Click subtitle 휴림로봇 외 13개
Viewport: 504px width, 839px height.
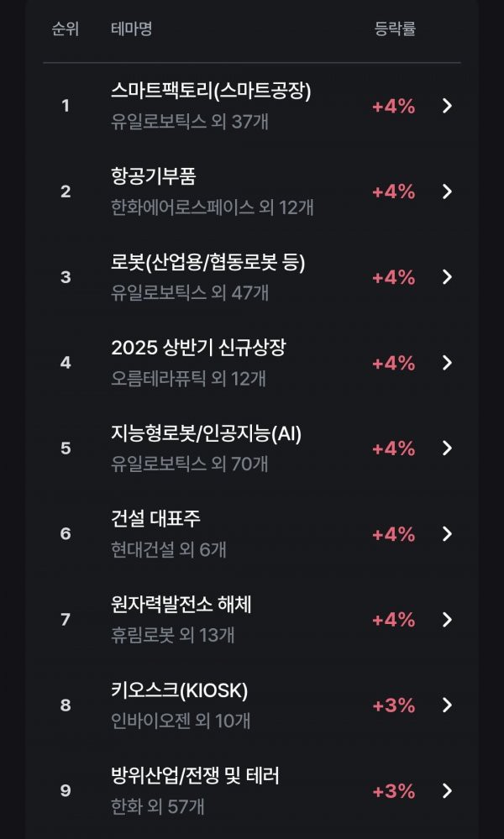(x=172, y=635)
